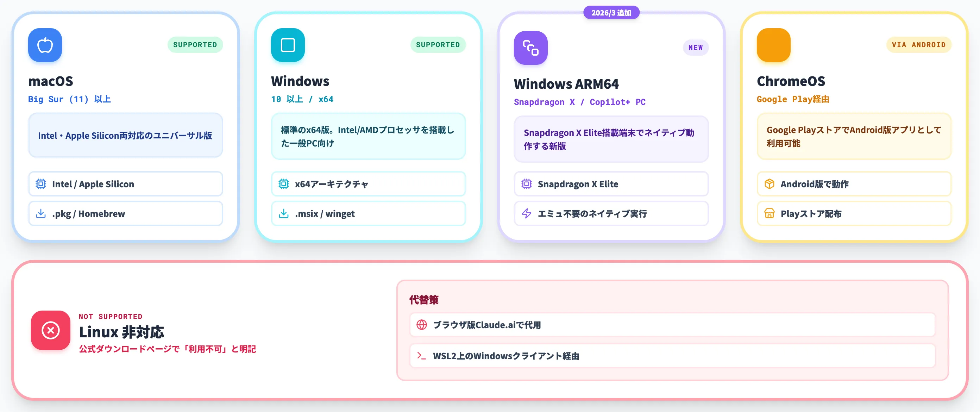Select the Android版で動作 row
The height and width of the screenshot is (412, 980).
pyautogui.click(x=854, y=184)
